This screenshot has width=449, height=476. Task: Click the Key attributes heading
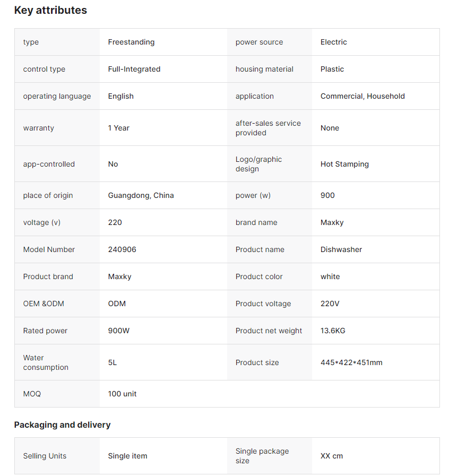pos(50,10)
